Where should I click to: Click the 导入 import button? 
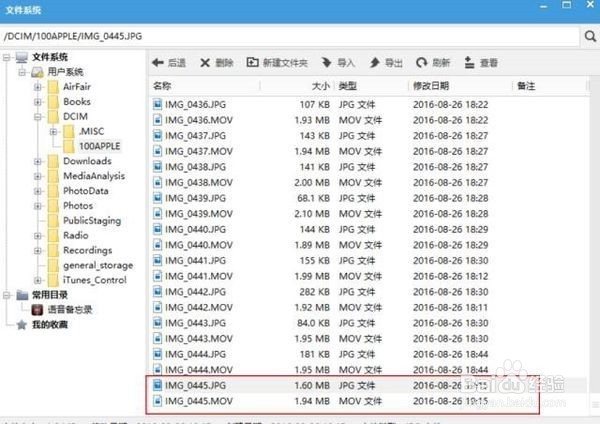[338, 63]
